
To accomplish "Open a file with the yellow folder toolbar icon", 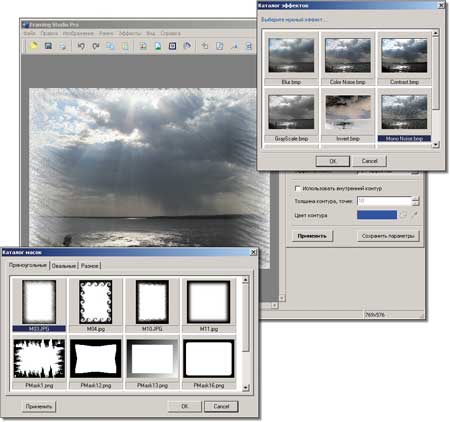I will (x=34, y=46).
